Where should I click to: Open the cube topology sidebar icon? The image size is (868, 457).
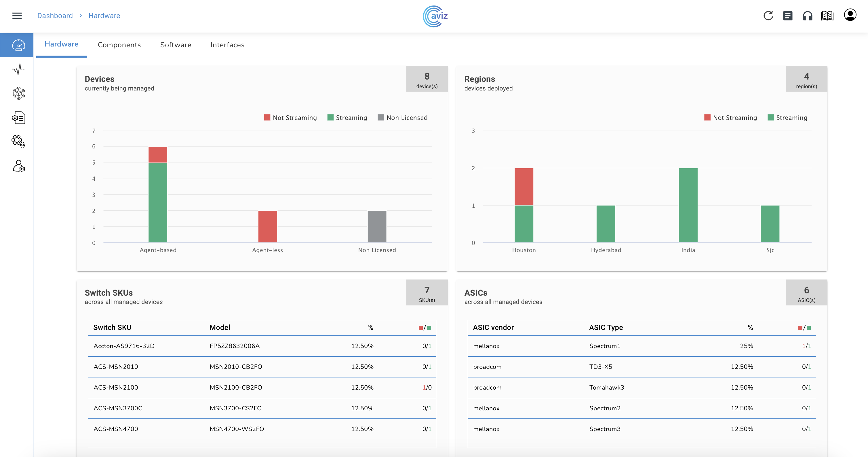pyautogui.click(x=18, y=93)
